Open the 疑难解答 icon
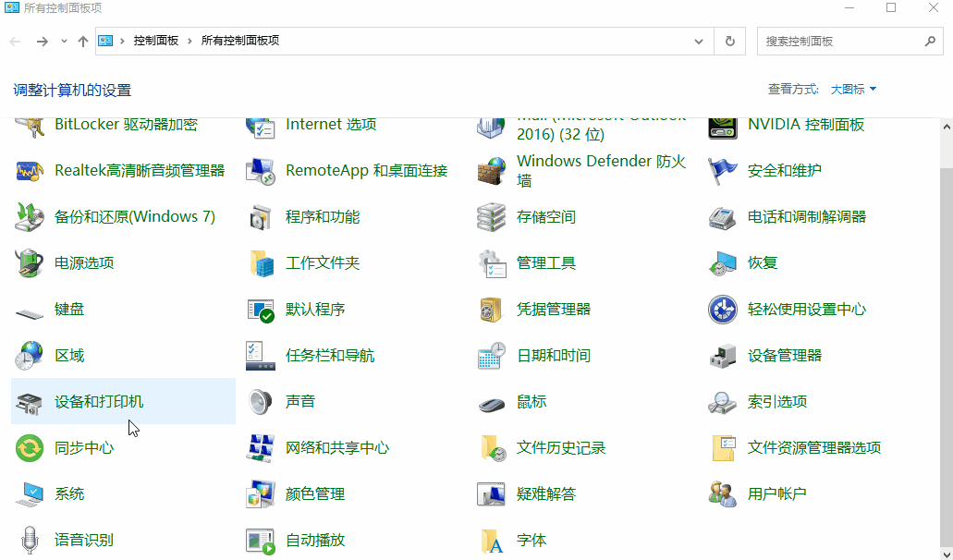 [491, 493]
